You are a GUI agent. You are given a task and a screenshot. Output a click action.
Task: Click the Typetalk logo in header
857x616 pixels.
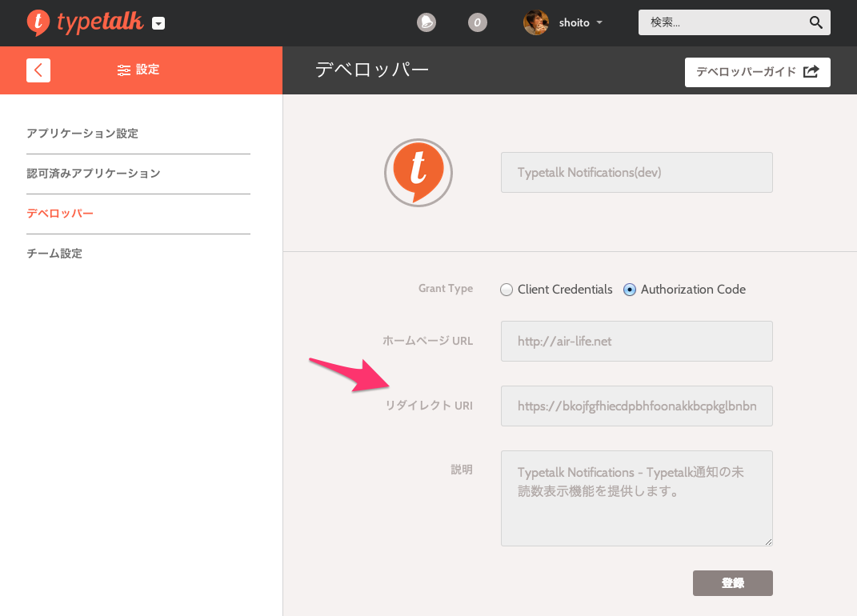click(x=85, y=22)
